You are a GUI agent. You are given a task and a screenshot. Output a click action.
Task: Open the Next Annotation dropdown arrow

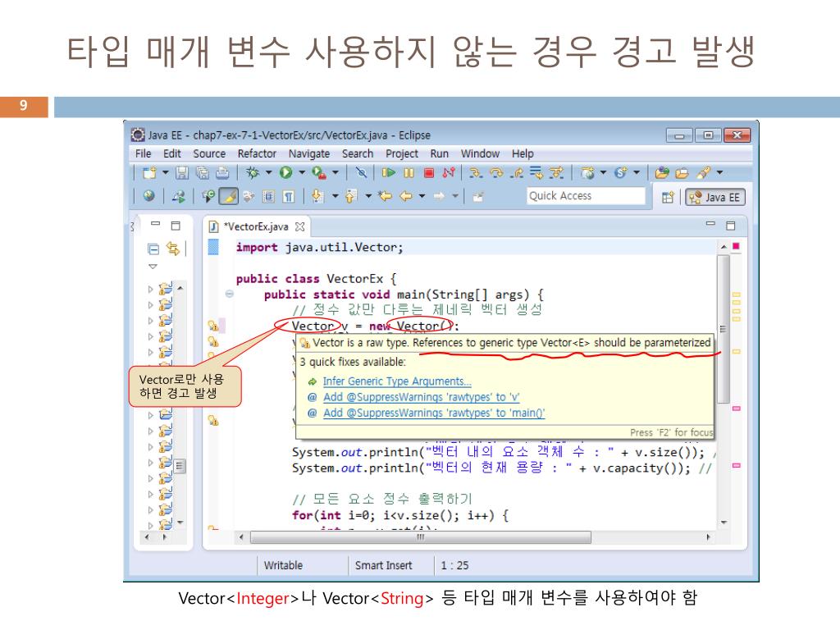(x=335, y=196)
